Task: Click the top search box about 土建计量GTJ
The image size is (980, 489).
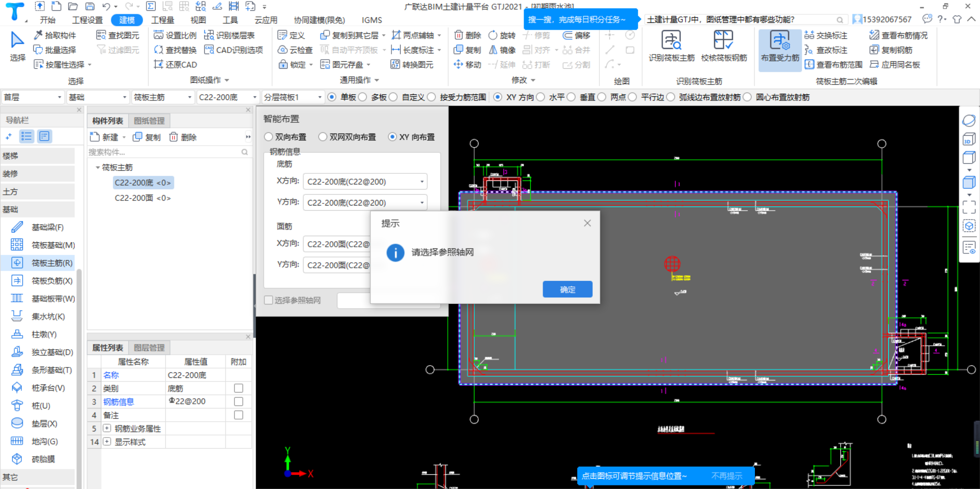Action: [745, 19]
